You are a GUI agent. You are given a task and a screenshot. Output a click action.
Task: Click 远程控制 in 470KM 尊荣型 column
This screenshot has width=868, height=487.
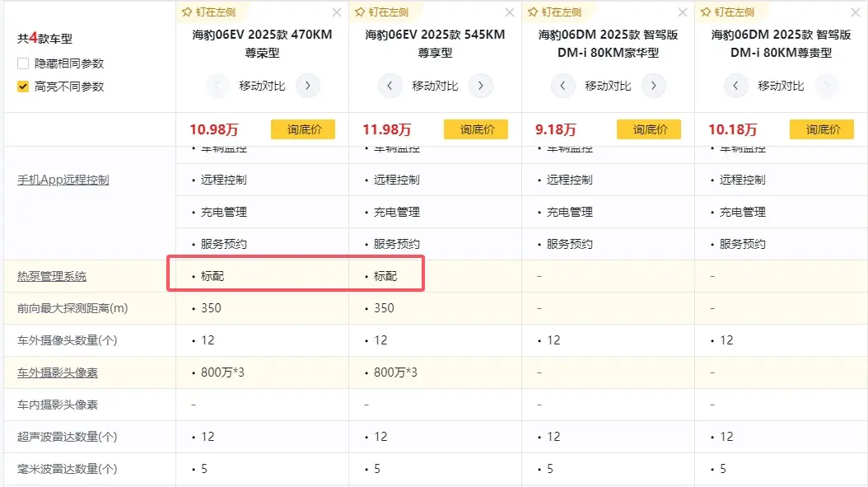point(224,180)
